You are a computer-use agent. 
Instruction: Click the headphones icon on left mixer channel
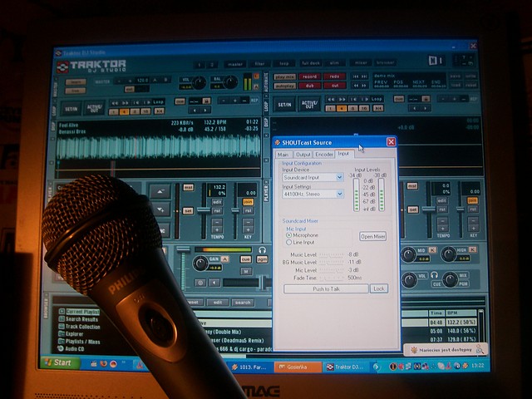[262, 250]
